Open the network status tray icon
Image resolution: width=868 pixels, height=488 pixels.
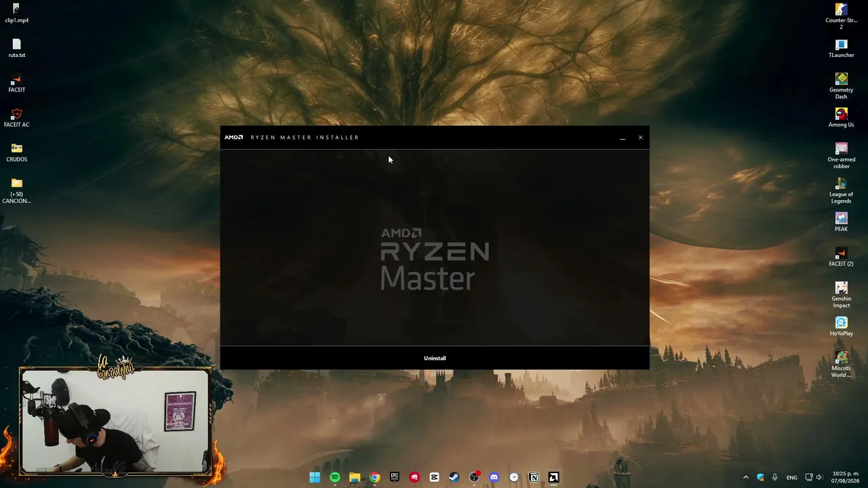click(x=809, y=477)
